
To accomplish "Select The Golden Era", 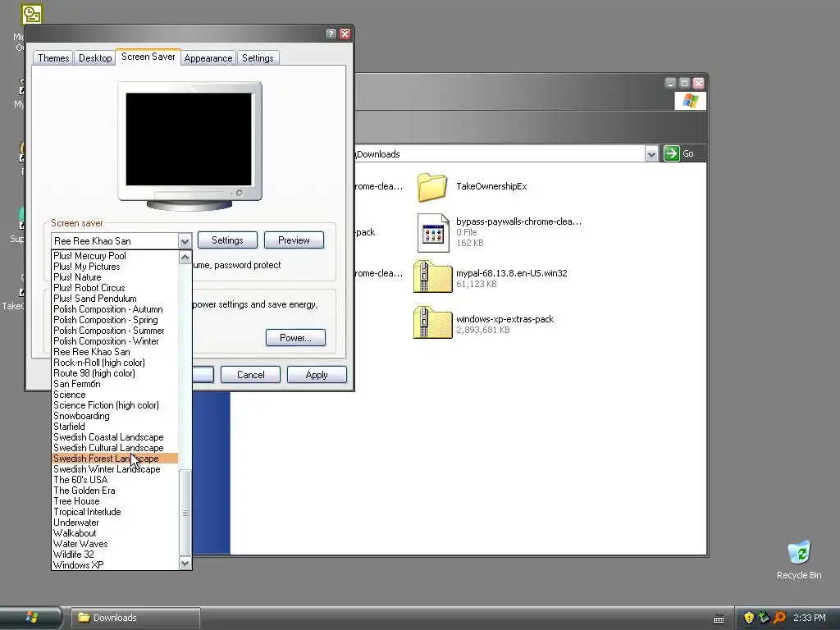I will 115,491.
